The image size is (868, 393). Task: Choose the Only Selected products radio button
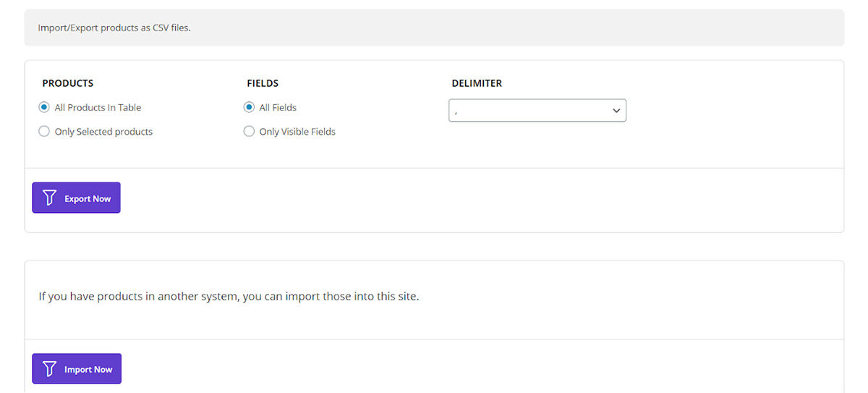44,132
